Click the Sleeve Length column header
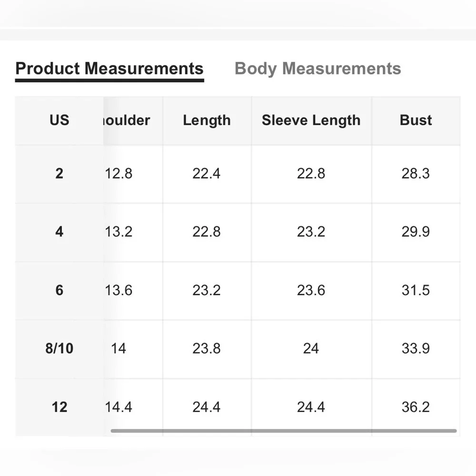The image size is (476, 476). pyautogui.click(x=311, y=120)
